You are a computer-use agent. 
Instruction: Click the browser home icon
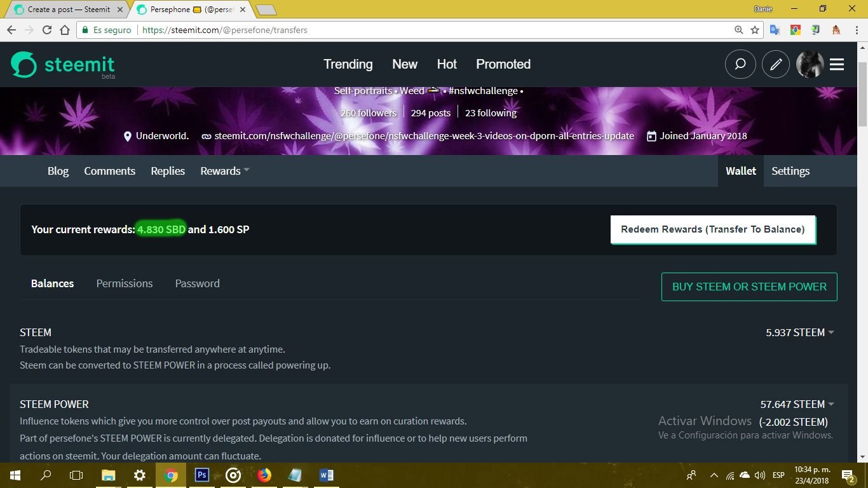pyautogui.click(x=64, y=30)
